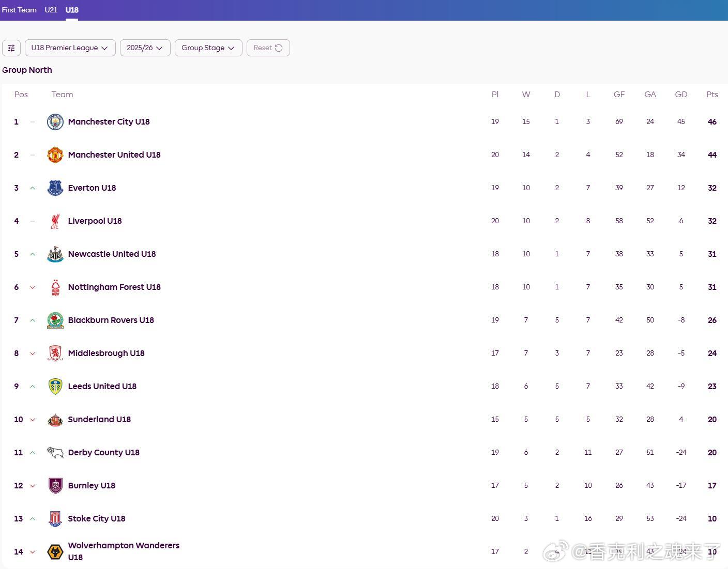This screenshot has height=569, width=728.
Task: Click the Wolverhampton Wanderers U18 crest
Action: (55, 552)
